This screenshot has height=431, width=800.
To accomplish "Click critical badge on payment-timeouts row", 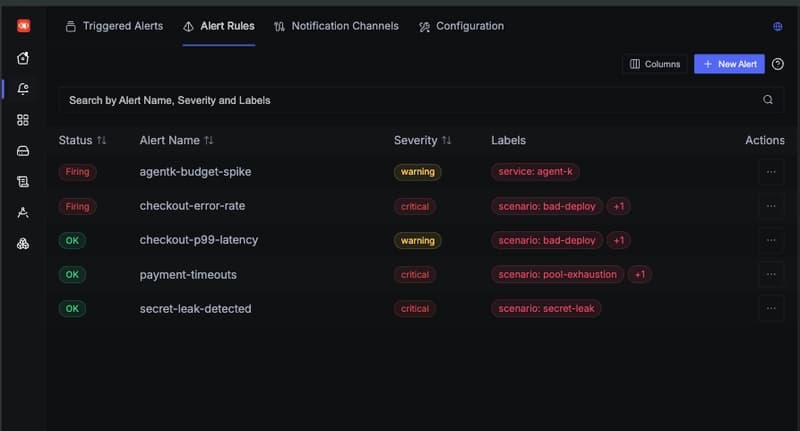I will coord(414,274).
